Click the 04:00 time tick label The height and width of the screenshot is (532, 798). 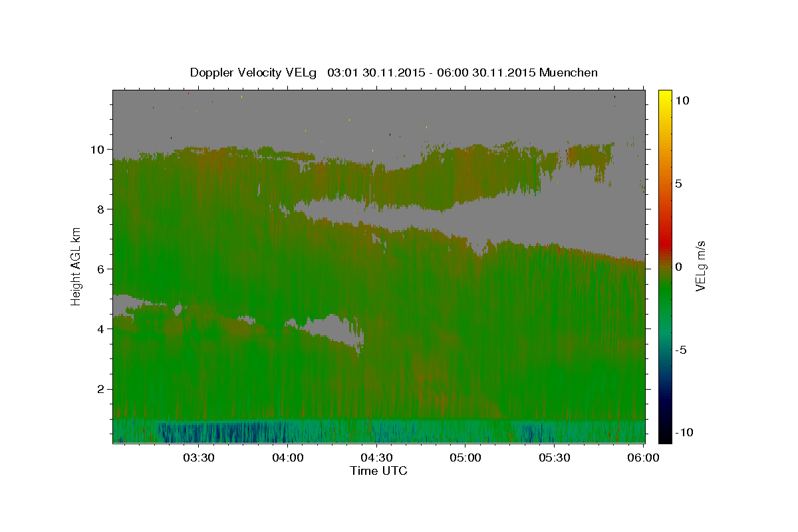(x=288, y=458)
